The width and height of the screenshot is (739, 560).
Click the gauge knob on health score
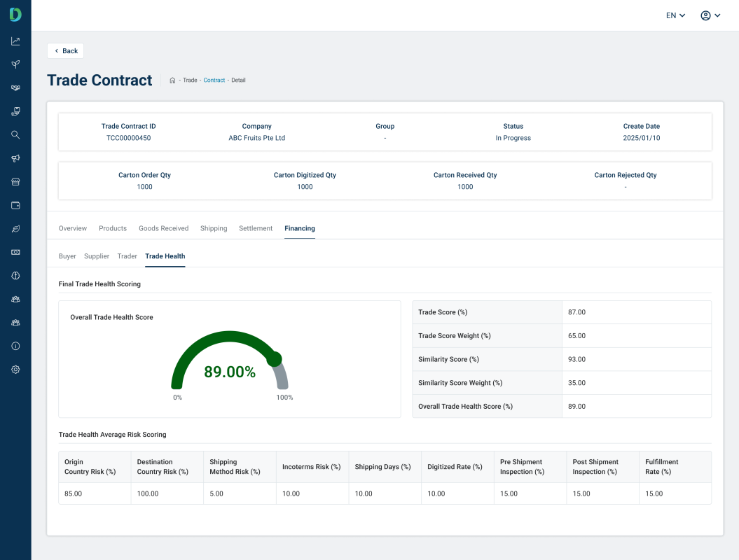click(x=275, y=359)
